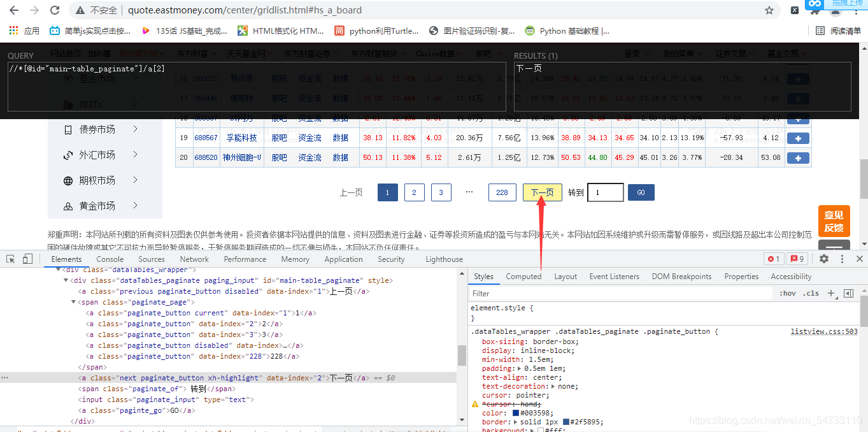The height and width of the screenshot is (432, 868).
Task: Switch to the Application tab
Action: pyautogui.click(x=344, y=259)
